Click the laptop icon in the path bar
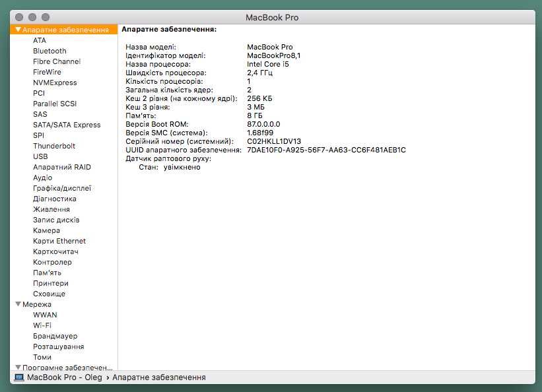Screen dimensions: 542x392 point(19,377)
